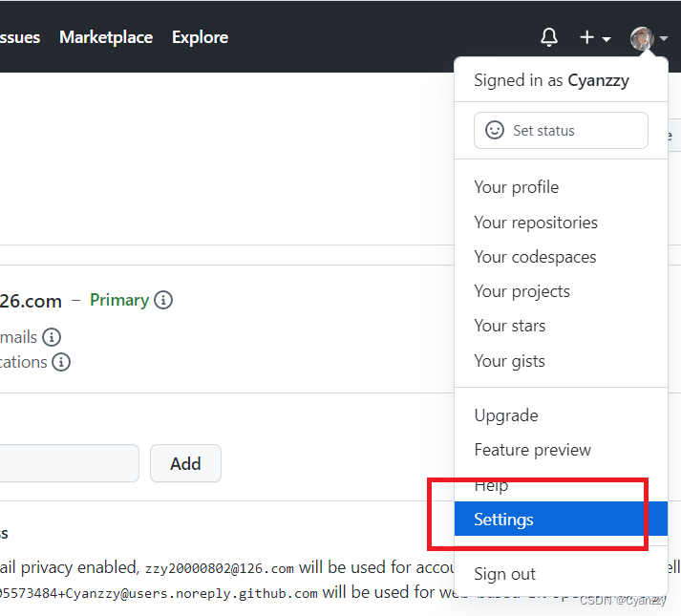Click the 'Signed in as Cyanzzy' text
681x616 pixels.
pos(551,80)
